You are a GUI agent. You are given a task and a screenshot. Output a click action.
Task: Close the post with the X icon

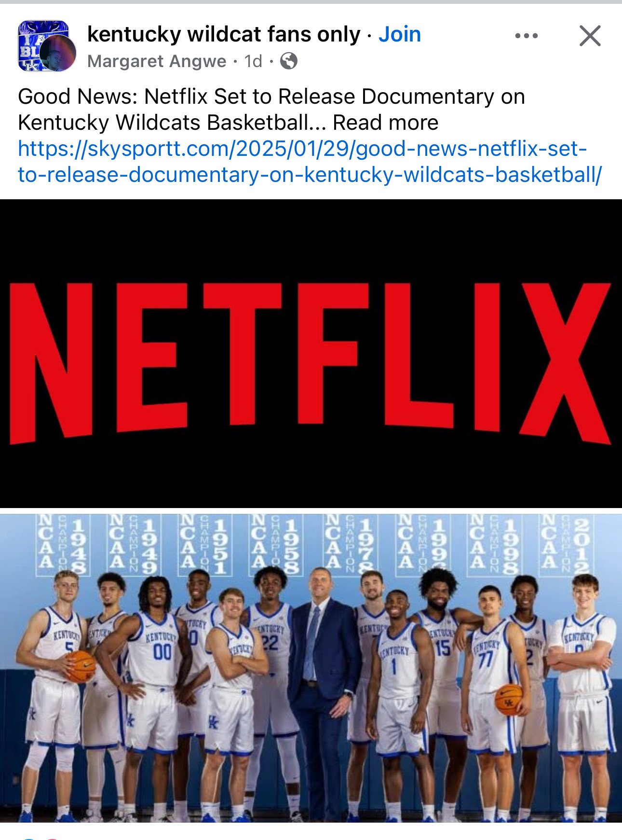[x=590, y=36]
